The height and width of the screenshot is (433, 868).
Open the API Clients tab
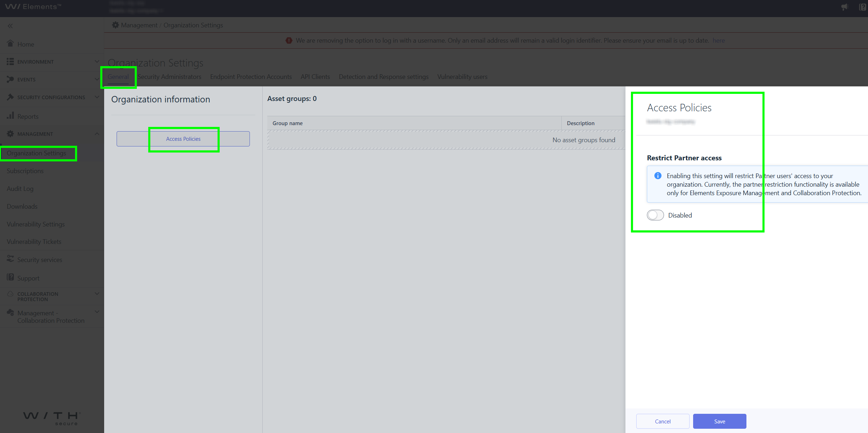click(x=315, y=77)
